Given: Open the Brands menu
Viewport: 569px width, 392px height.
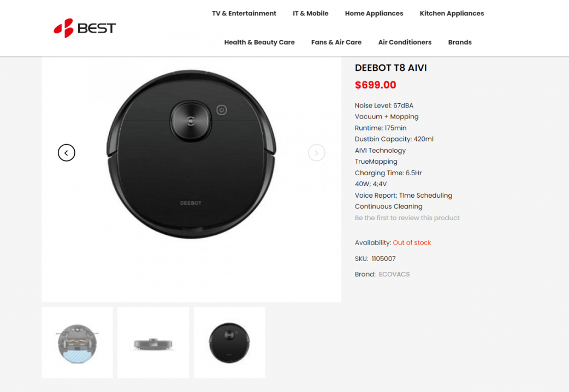Looking at the screenshot, I should [x=460, y=42].
